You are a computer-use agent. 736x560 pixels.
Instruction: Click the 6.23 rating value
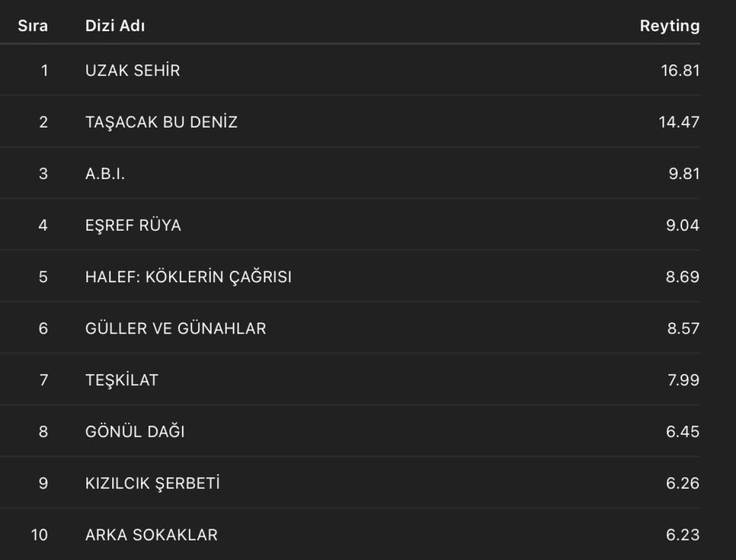coord(684,535)
